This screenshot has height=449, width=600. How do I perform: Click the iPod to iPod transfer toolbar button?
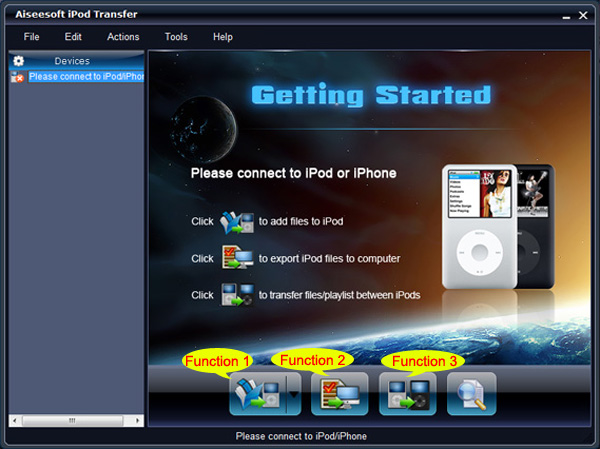408,394
